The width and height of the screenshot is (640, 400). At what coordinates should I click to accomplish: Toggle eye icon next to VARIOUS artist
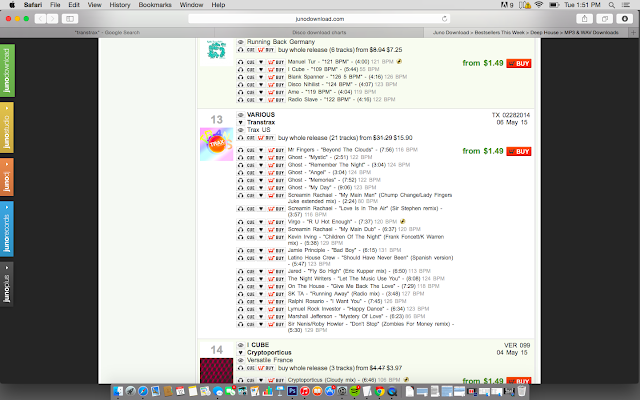(240, 115)
